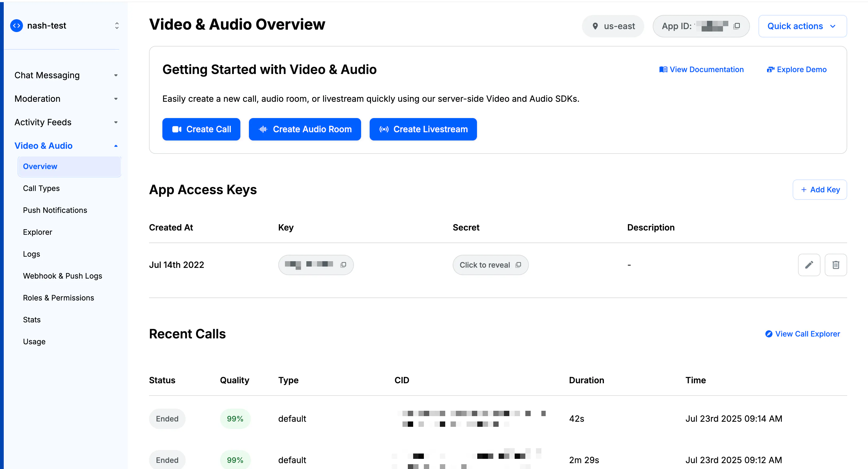The height and width of the screenshot is (469, 868).
Task: Click the us-east region pin icon
Action: point(595,26)
